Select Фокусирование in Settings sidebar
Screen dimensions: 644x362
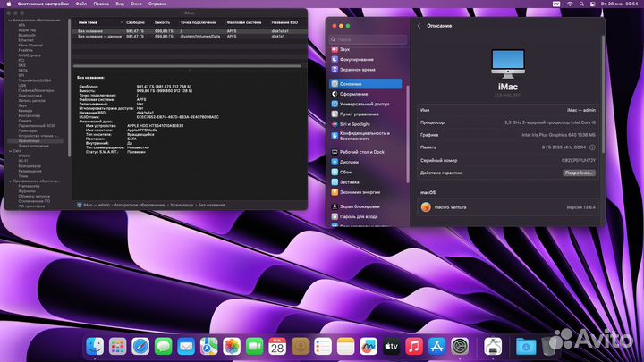pyautogui.click(x=366, y=60)
